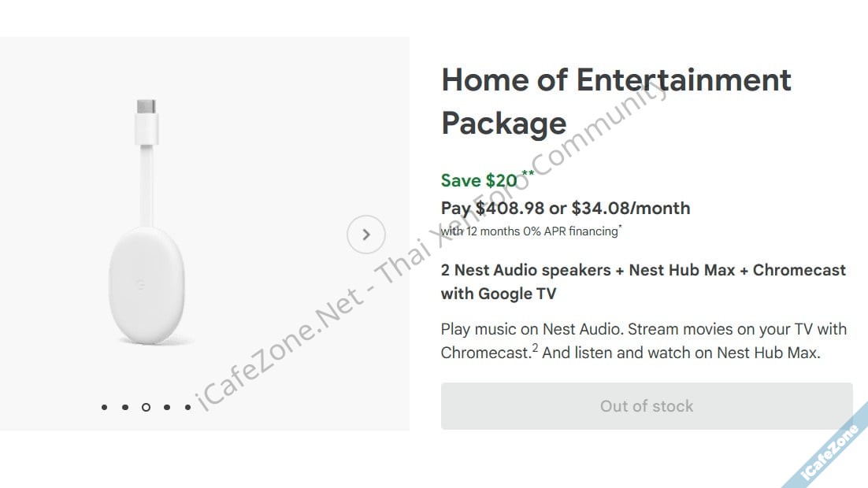
Task: Click the Out of stock button
Action: (646, 406)
